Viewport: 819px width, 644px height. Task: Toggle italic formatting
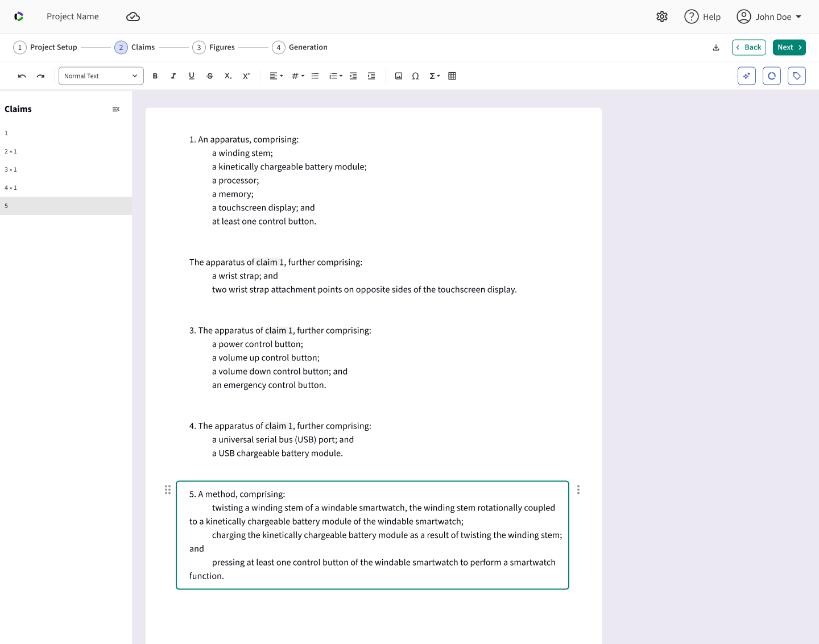coord(173,76)
